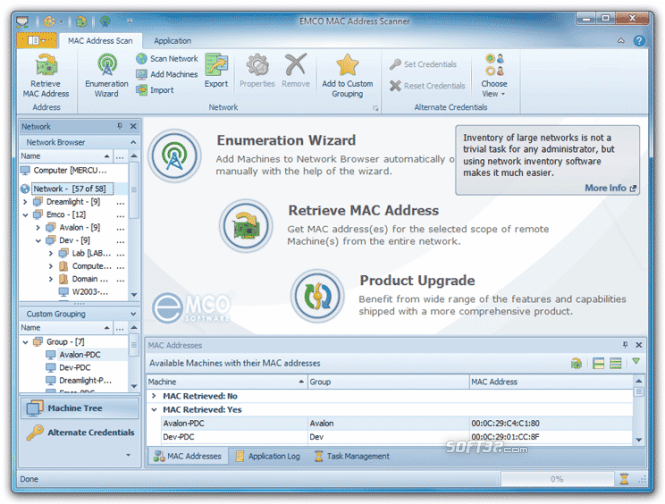
Task: Click Scan Network in the ribbon
Action: click(x=167, y=59)
